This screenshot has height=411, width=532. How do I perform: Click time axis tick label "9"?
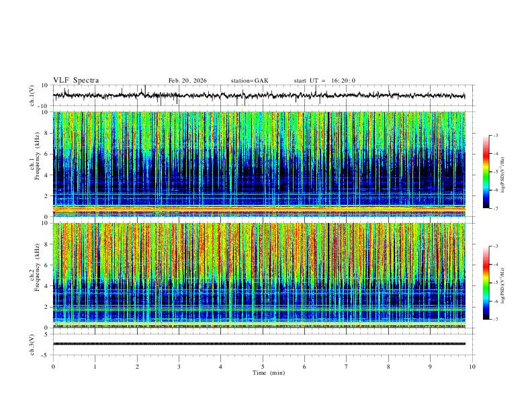[x=430, y=367]
